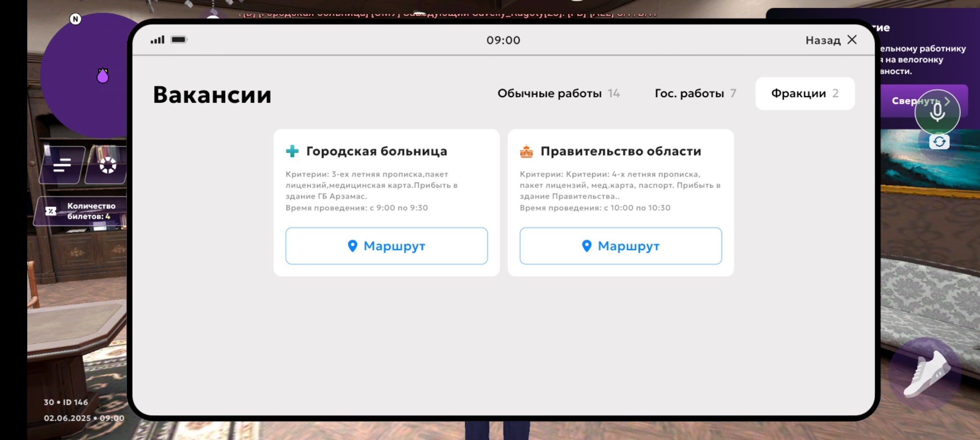Tap the ticket count icon
980x440 pixels.
51,211
